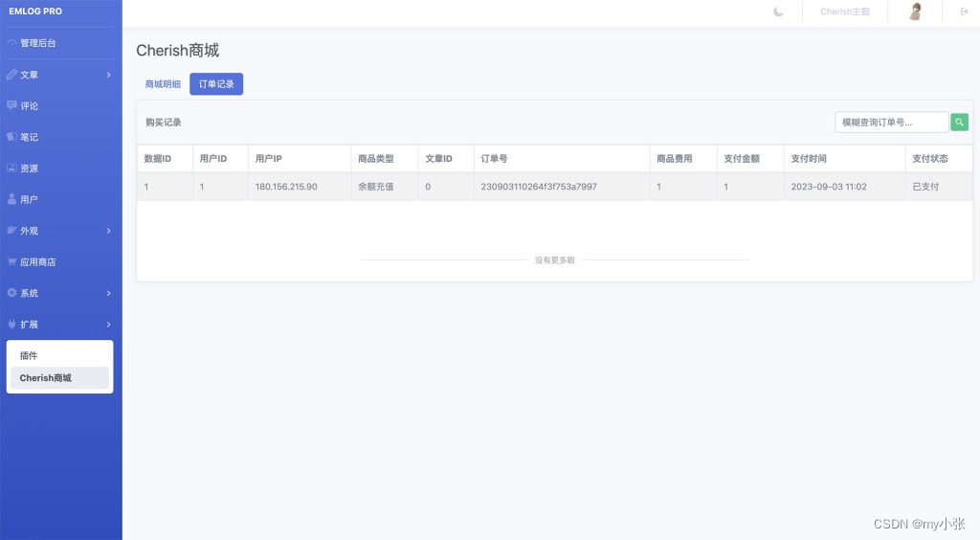980x540 pixels.
Task: Expand the 外观 menu chevron
Action: tap(109, 231)
